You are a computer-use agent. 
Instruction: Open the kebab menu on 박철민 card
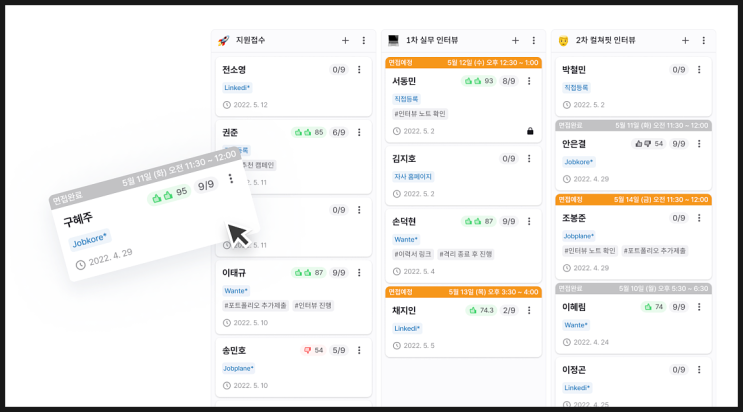tap(699, 70)
